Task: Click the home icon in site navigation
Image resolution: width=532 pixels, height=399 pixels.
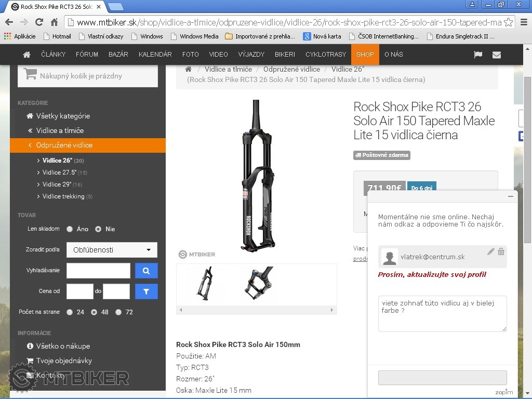Action: click(x=27, y=55)
